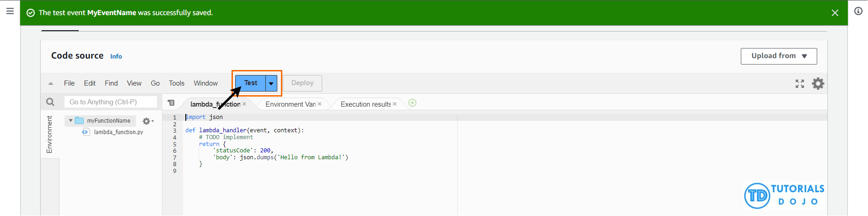Open the hamburger navigation menu
The width and height of the screenshot is (868, 216).
coord(10,11)
